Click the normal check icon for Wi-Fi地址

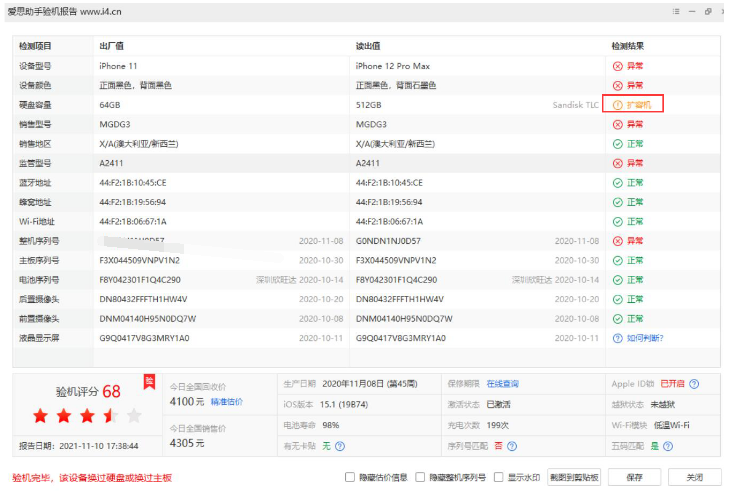pos(617,222)
